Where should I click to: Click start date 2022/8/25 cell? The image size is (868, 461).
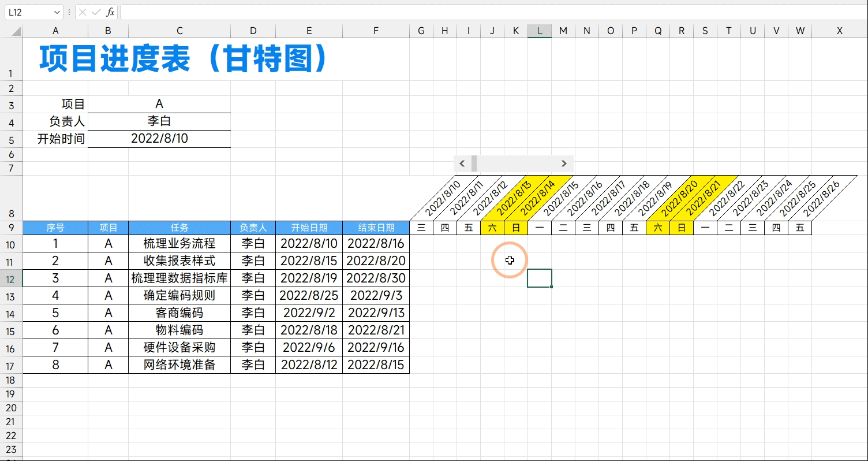click(309, 296)
